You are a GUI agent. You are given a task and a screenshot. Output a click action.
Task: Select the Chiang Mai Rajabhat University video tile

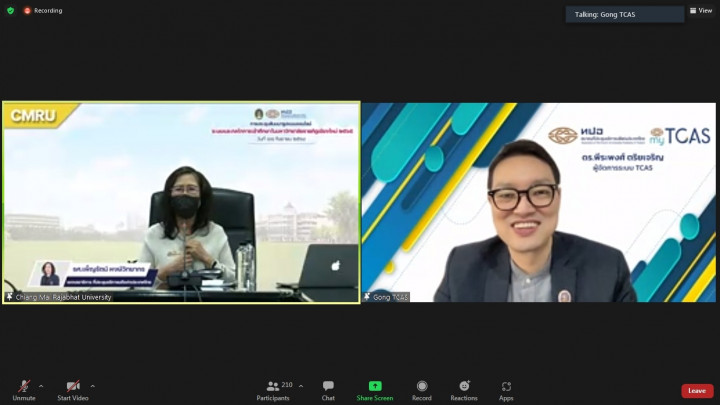181,202
